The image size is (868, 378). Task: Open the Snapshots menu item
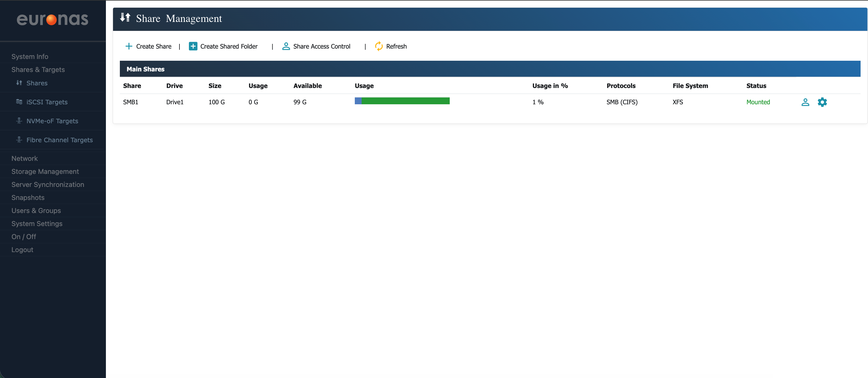point(28,198)
